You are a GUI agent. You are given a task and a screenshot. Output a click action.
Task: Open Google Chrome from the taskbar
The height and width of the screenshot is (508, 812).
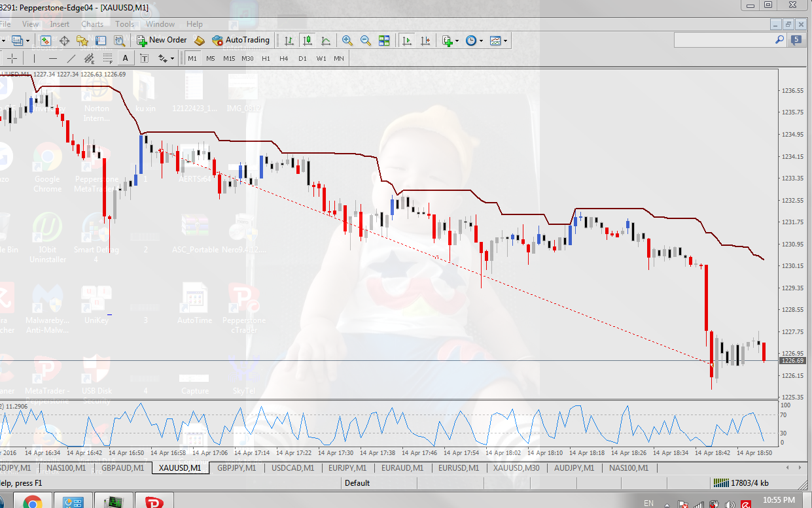pos(32,501)
